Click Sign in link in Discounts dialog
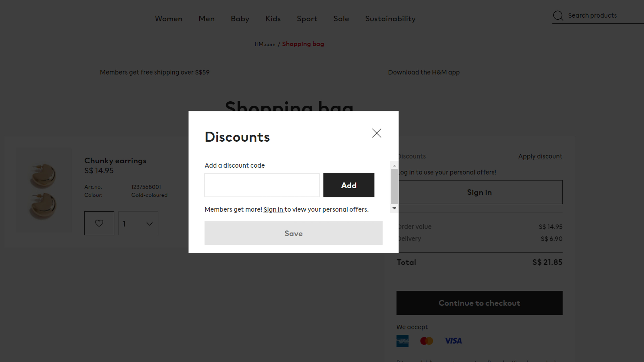Image resolution: width=644 pixels, height=362 pixels. [x=273, y=209]
